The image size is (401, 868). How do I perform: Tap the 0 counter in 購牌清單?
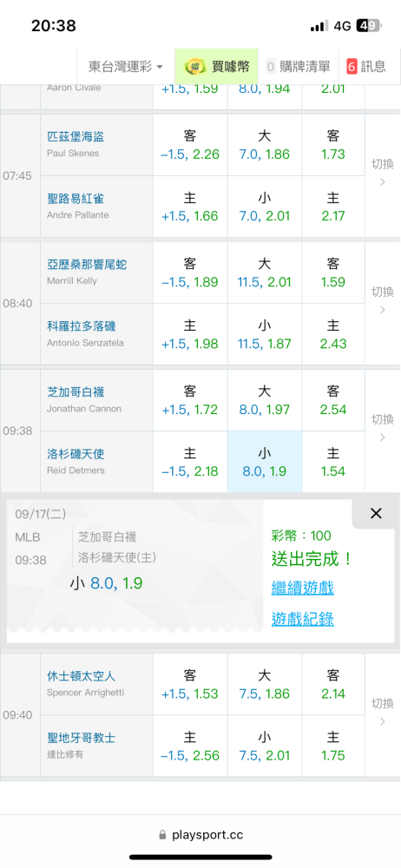pos(271,67)
